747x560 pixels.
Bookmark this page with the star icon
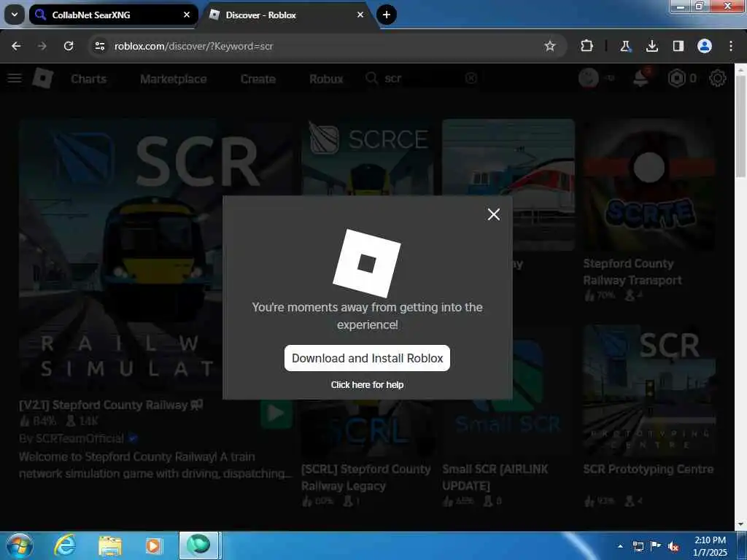550,46
